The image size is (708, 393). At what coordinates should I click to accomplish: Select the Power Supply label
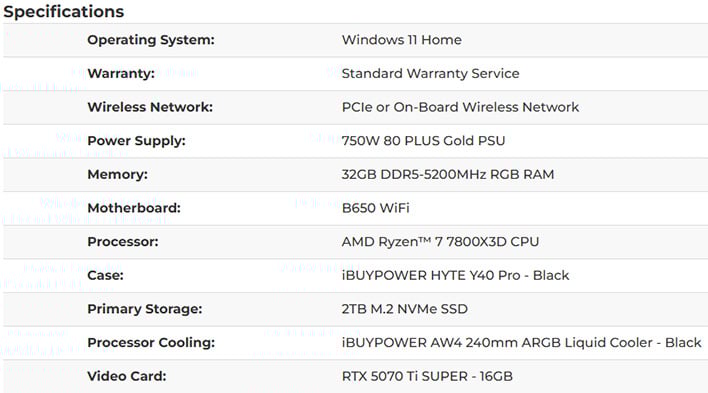(136, 141)
